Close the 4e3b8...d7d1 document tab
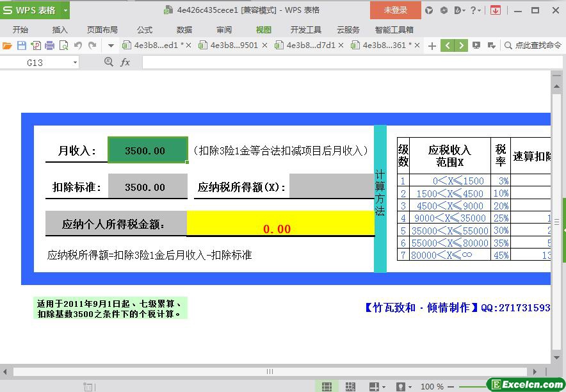The height and width of the screenshot is (392, 566). coord(341,45)
